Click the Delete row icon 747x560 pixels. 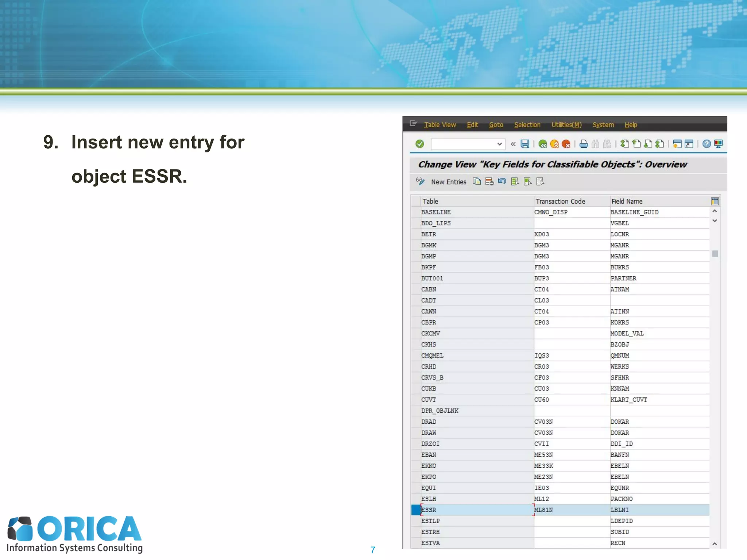489,182
